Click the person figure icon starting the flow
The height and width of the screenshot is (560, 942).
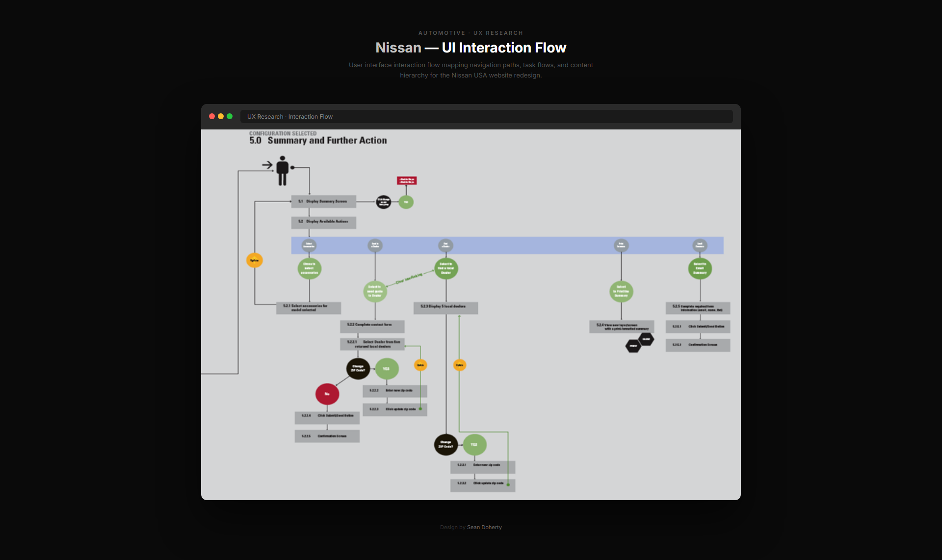click(283, 170)
